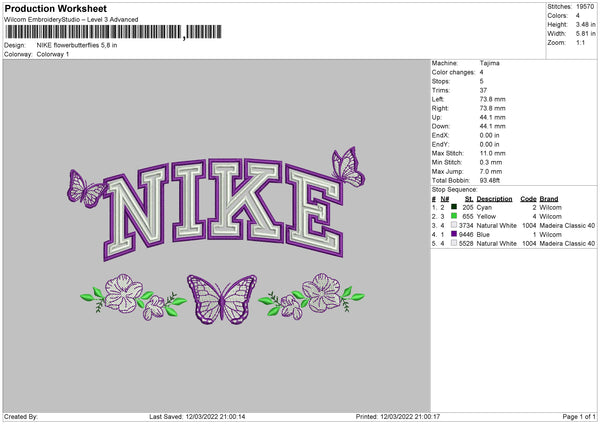Select the 'Wilcom EmbroideryStudio – Level 3 Advanced' line
This screenshot has height=424, width=600.
tap(71, 20)
